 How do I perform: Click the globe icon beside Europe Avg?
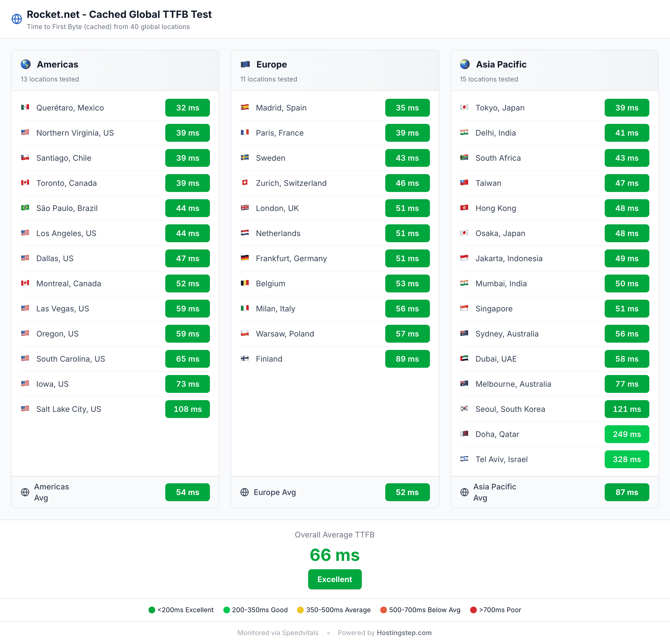click(x=245, y=492)
